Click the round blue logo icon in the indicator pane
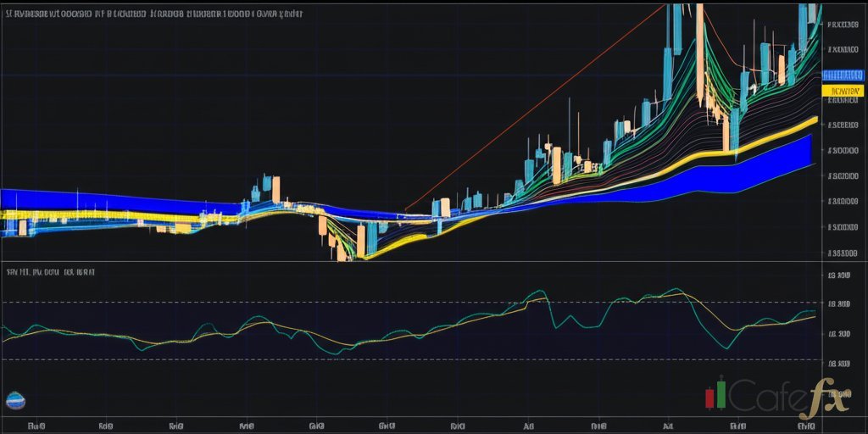This screenshot has width=868, height=434. coord(15,400)
